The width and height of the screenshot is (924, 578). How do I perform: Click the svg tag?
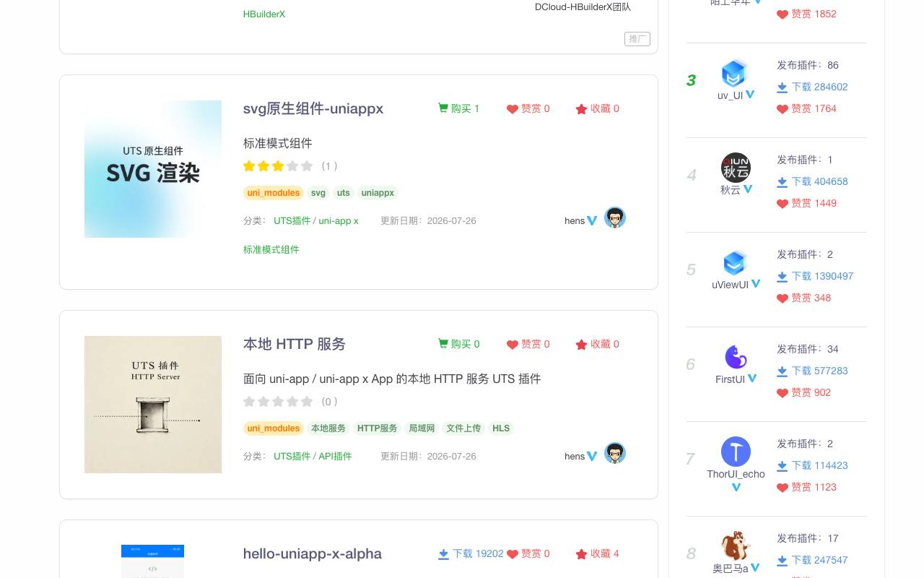point(318,193)
